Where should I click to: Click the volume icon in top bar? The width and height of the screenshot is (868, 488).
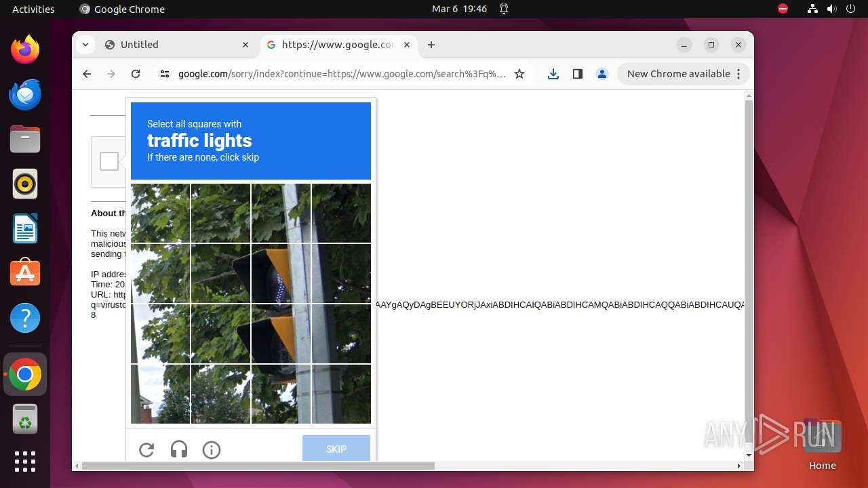coord(831,9)
